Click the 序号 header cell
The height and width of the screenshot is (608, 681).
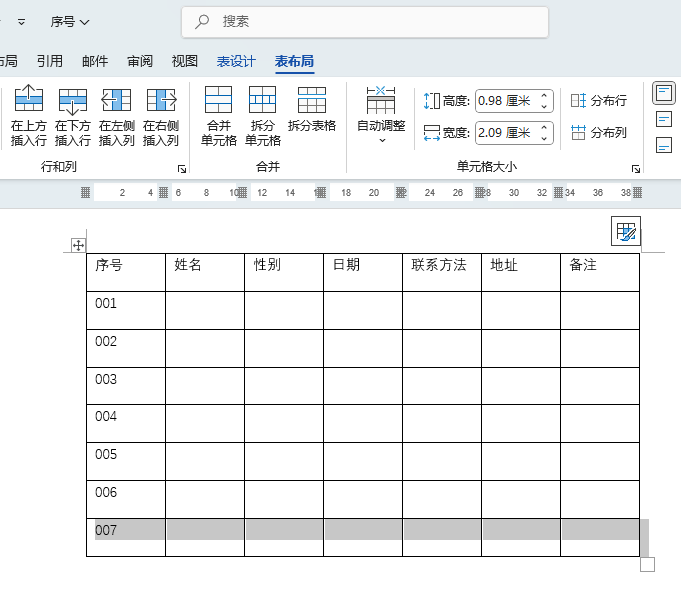click(x=126, y=272)
